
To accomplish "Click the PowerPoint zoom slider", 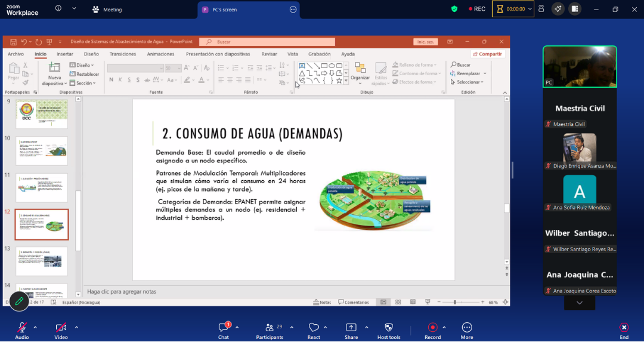I will point(455,303).
